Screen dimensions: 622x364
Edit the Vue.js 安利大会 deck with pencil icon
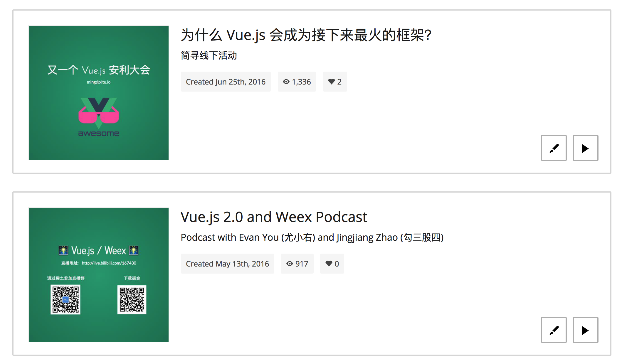click(554, 148)
